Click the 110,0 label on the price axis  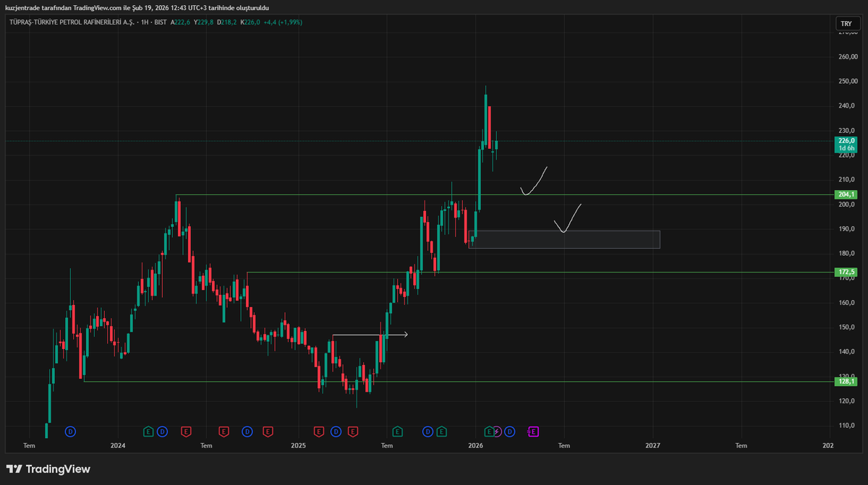click(847, 426)
